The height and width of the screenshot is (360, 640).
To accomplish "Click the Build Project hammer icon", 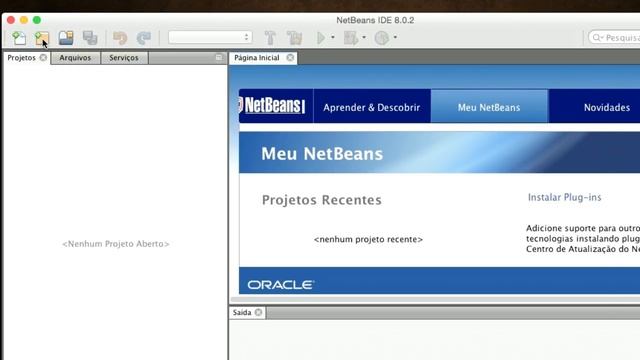I will click(x=270, y=38).
